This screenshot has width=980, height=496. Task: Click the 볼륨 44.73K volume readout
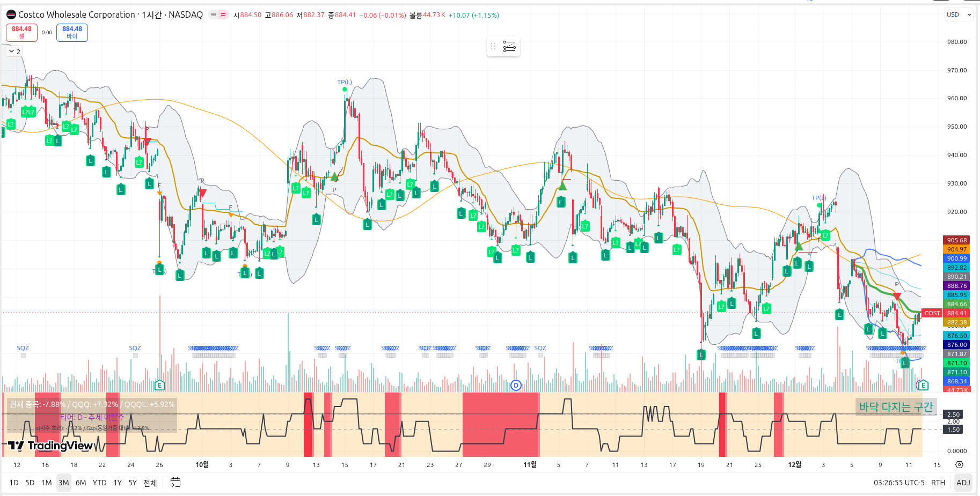point(427,15)
